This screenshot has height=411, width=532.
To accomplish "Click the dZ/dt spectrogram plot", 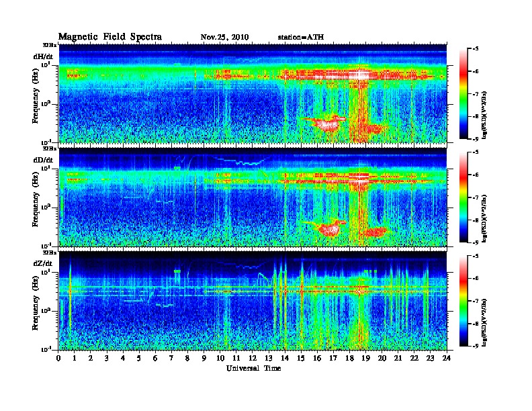I will (x=253, y=300).
